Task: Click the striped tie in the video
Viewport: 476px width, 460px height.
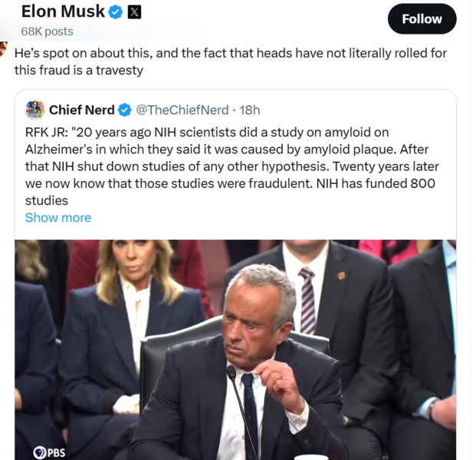Action: [307, 299]
